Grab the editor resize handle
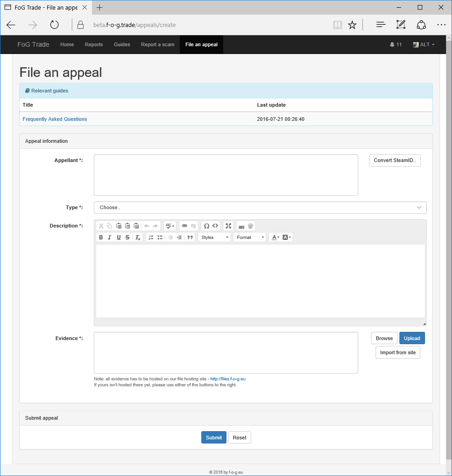The width and height of the screenshot is (452, 476). (x=424, y=324)
